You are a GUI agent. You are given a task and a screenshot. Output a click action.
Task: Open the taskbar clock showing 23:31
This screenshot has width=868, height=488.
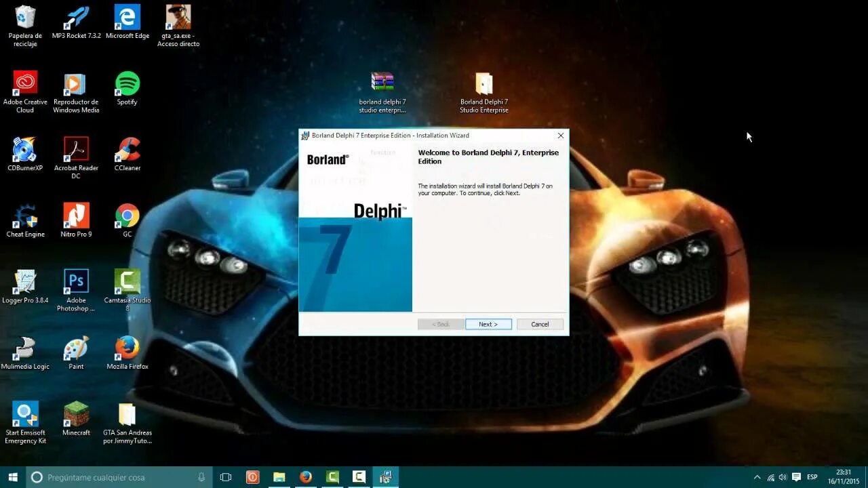(x=843, y=477)
